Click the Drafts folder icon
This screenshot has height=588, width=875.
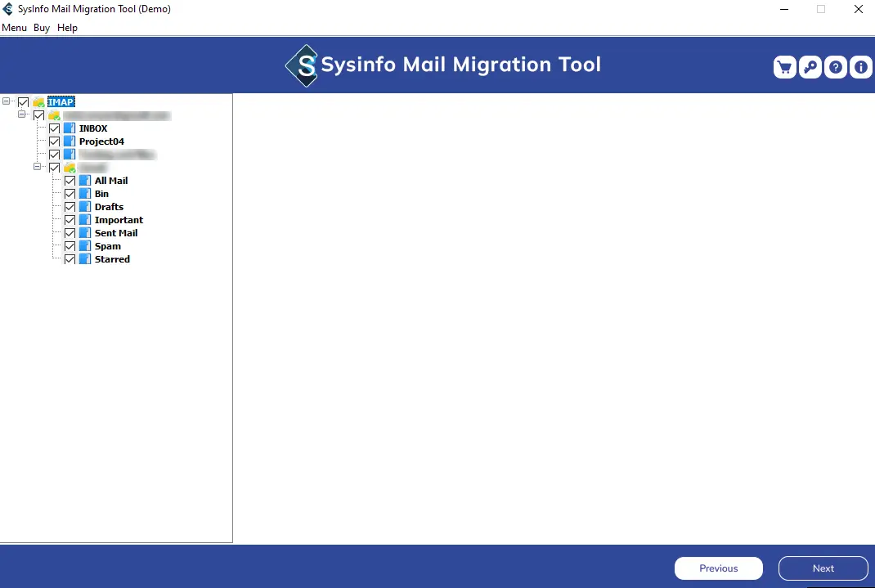tap(85, 207)
